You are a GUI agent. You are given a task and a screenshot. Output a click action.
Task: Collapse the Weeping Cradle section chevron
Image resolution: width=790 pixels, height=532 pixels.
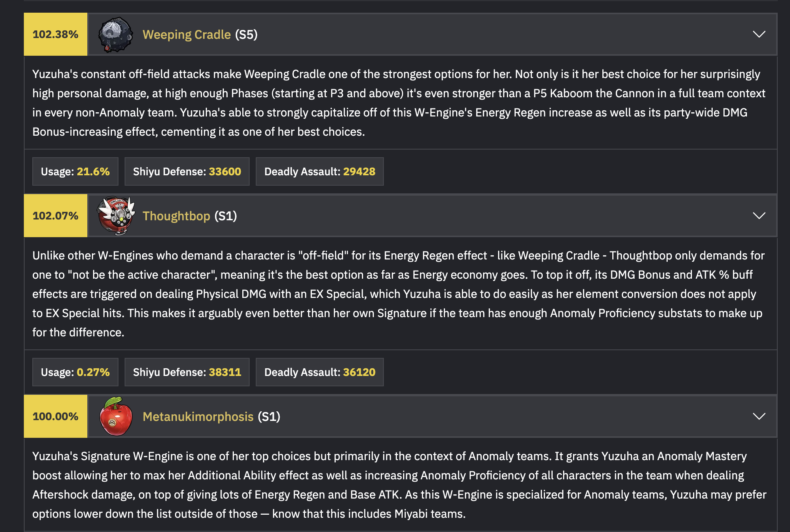pos(759,35)
